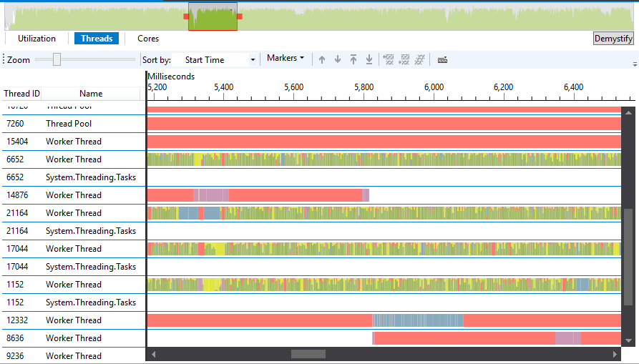Click the toolbar grip handle beside Zoom
The width and height of the screenshot is (639, 364).
pos(4,60)
